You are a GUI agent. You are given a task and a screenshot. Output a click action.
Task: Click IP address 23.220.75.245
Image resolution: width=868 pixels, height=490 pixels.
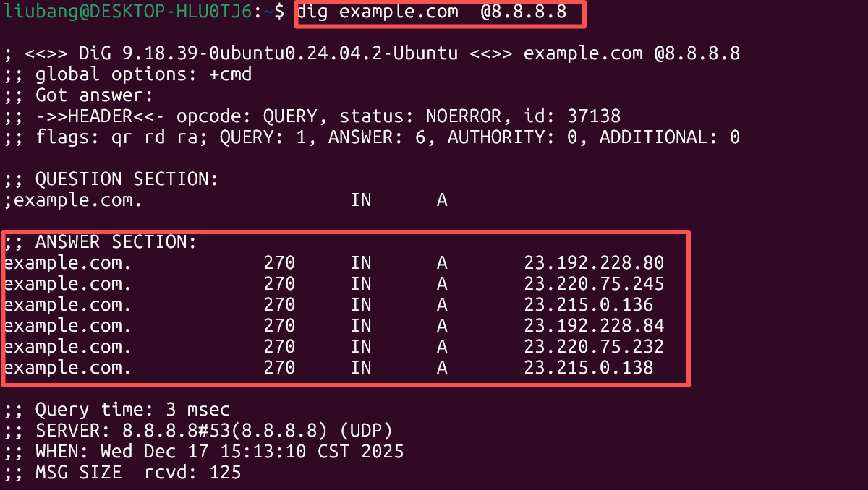tap(594, 284)
